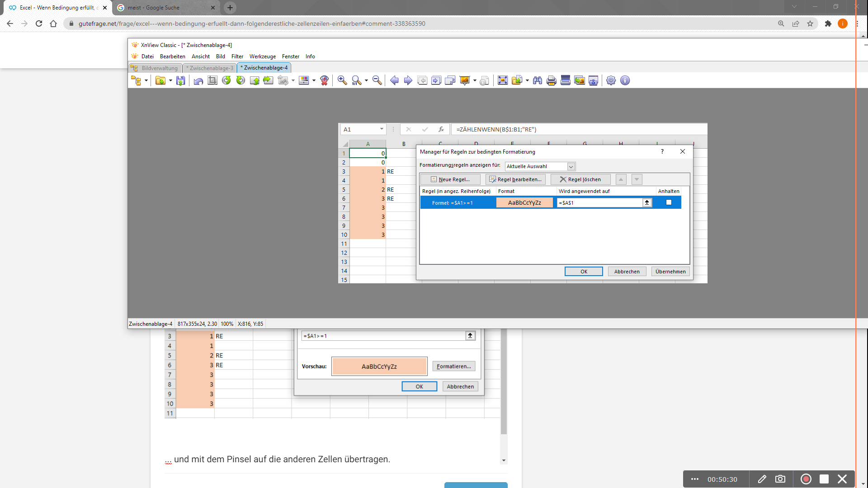Click the Regel bearbeiten... button
868x488 pixels.
pos(515,179)
